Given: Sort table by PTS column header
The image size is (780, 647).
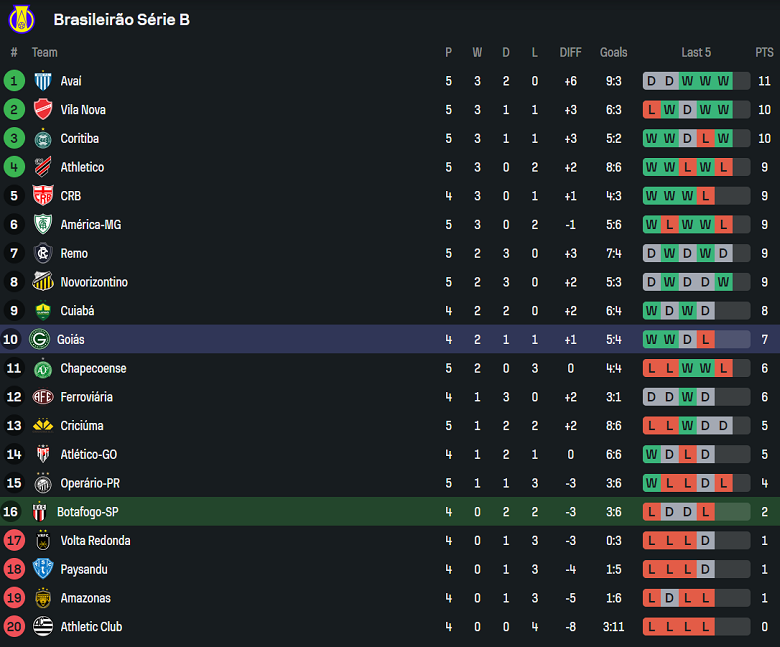Looking at the screenshot, I should [764, 52].
